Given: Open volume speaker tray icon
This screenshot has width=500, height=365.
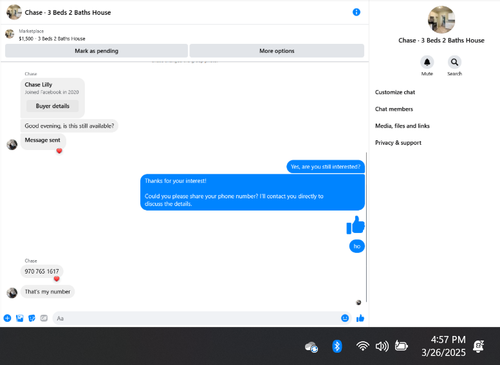Looking at the screenshot, I should click(382, 346).
